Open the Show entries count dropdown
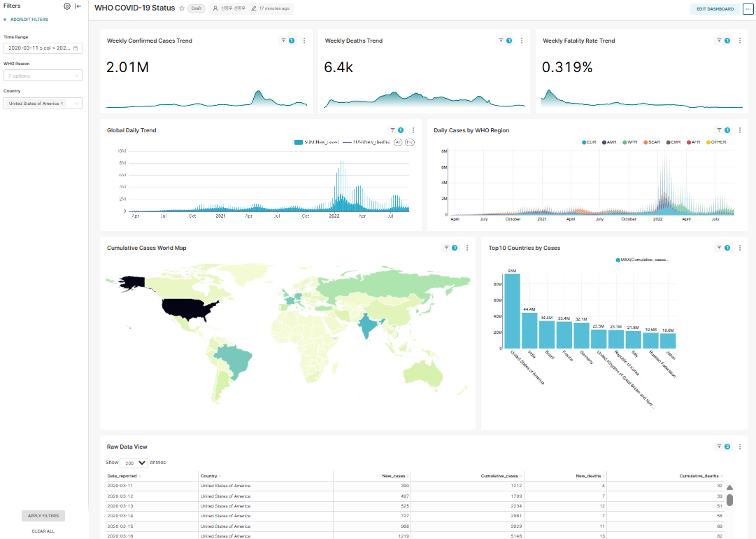The width and height of the screenshot is (756, 539). point(134,463)
